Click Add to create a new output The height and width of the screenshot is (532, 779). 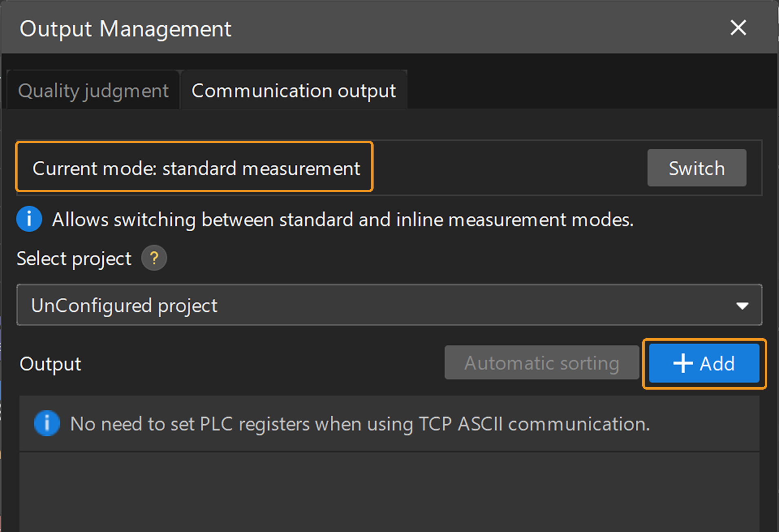tap(704, 363)
